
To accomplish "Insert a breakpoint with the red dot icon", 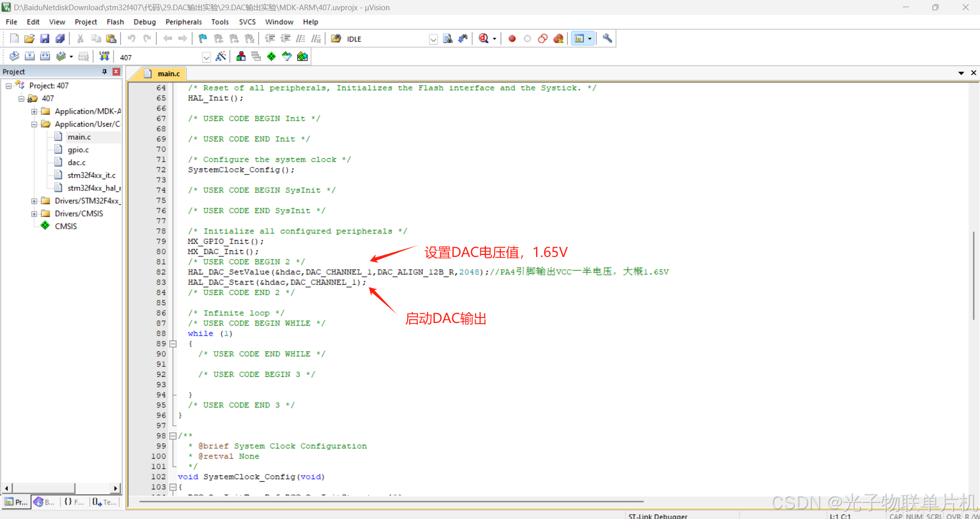I will tap(511, 38).
